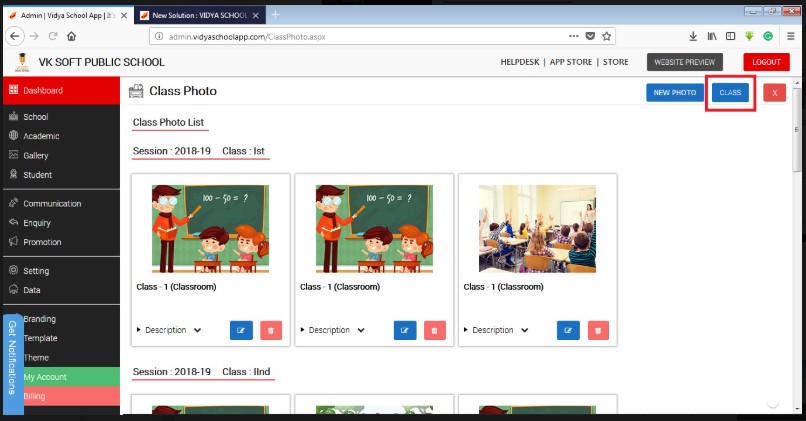The width and height of the screenshot is (806, 421).
Task: Expand Description on the third classroom card
Action: (x=495, y=330)
